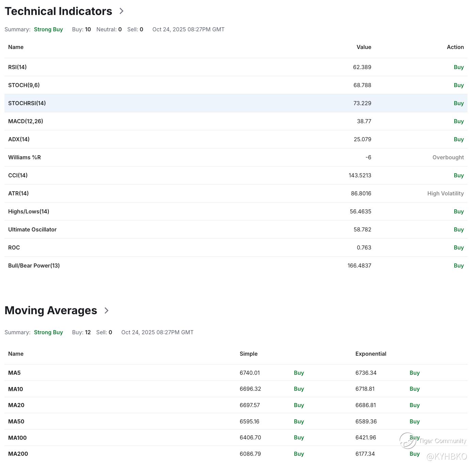Expand the Technical Indicators chevron arrow
Image resolution: width=476 pixels, height=467 pixels.
point(122,11)
